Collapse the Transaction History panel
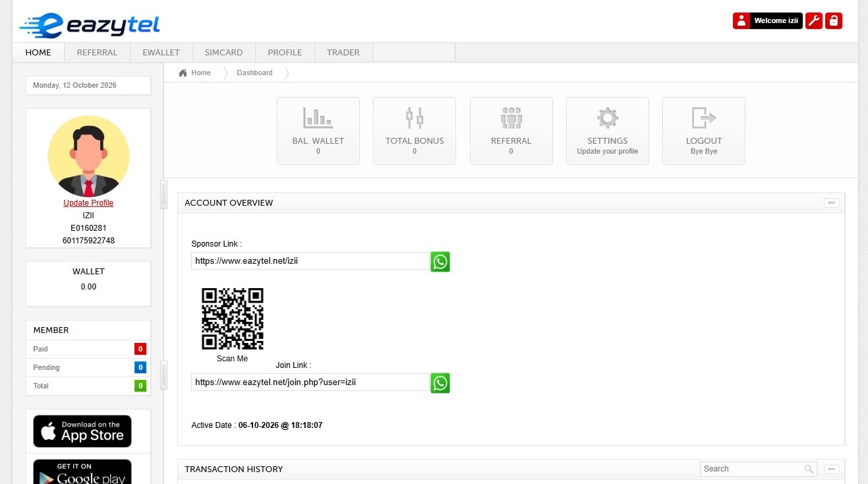868x484 pixels. [832, 469]
